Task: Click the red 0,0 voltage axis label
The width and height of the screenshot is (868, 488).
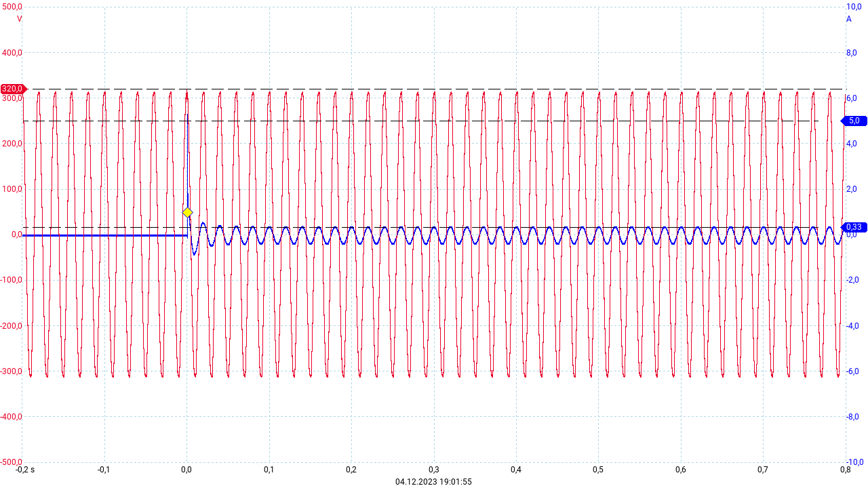Action: tap(14, 235)
